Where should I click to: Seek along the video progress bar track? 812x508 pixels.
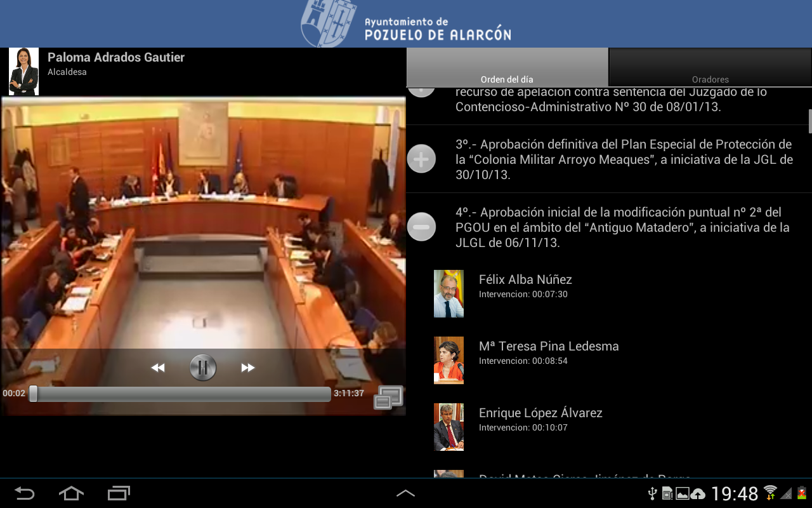pyautogui.click(x=180, y=394)
